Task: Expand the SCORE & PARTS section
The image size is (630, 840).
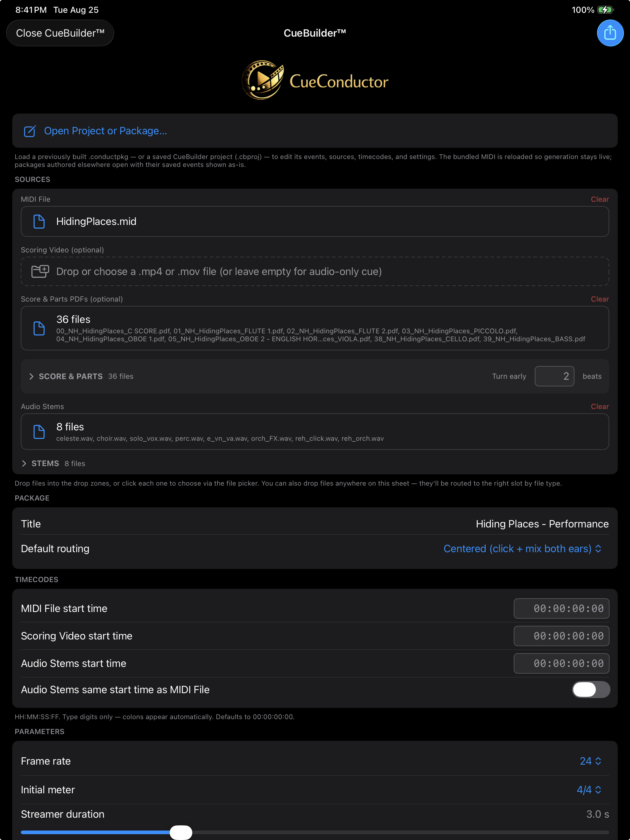Action: coord(31,376)
